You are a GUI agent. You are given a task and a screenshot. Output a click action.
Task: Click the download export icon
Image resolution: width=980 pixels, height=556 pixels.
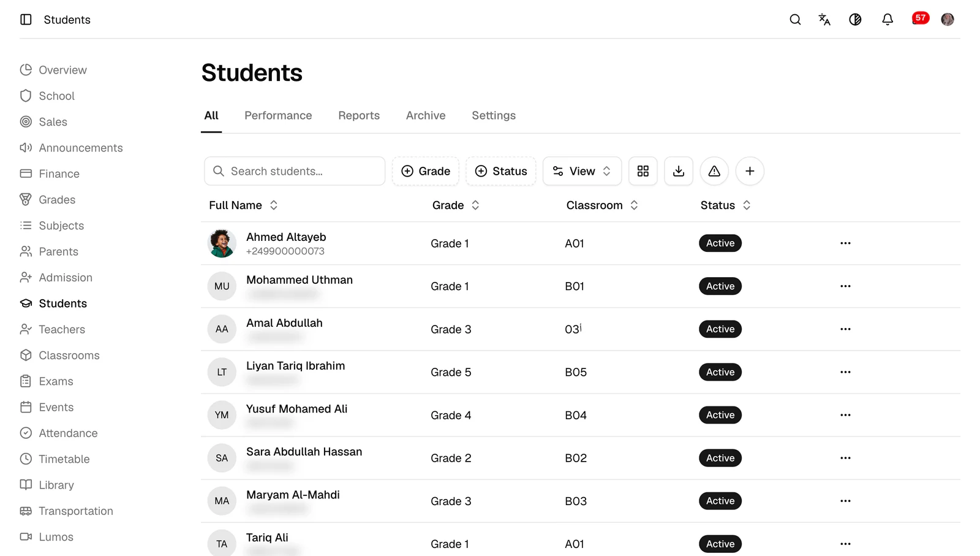[x=679, y=171]
